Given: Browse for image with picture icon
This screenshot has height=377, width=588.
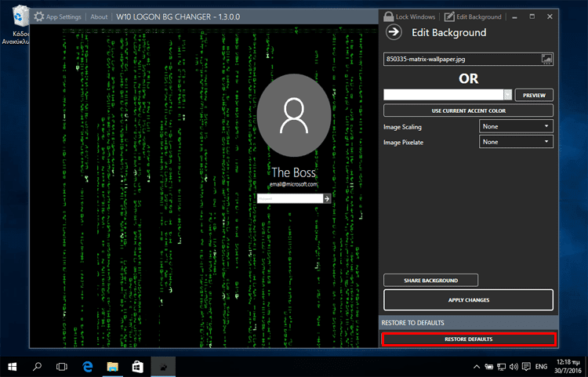Looking at the screenshot, I should (546, 59).
